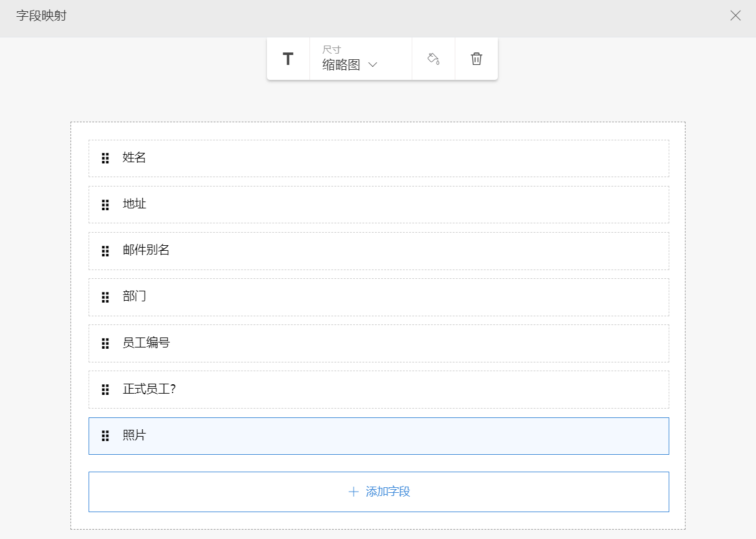The height and width of the screenshot is (539, 756).
Task: Close the 字段映射 dialog
Action: pos(735,16)
